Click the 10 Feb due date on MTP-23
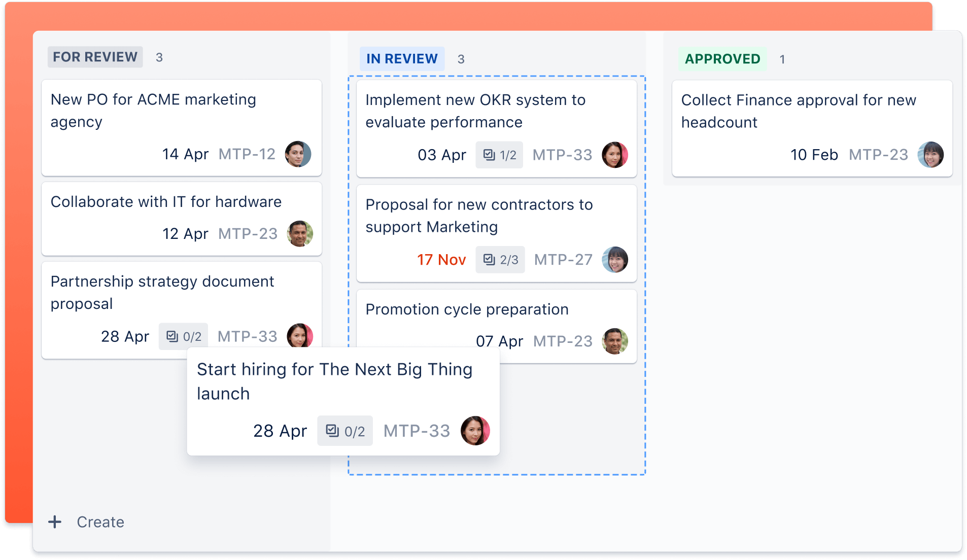 (815, 155)
